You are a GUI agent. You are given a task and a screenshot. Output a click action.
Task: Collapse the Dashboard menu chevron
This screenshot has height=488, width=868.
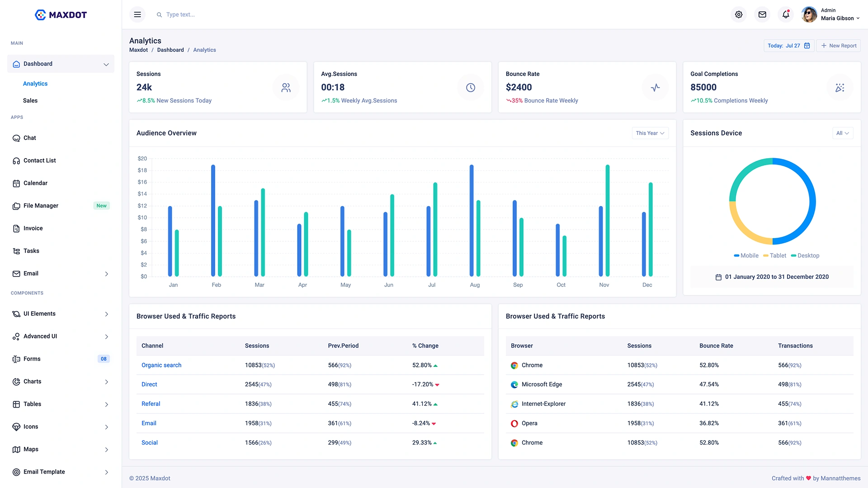click(x=107, y=64)
